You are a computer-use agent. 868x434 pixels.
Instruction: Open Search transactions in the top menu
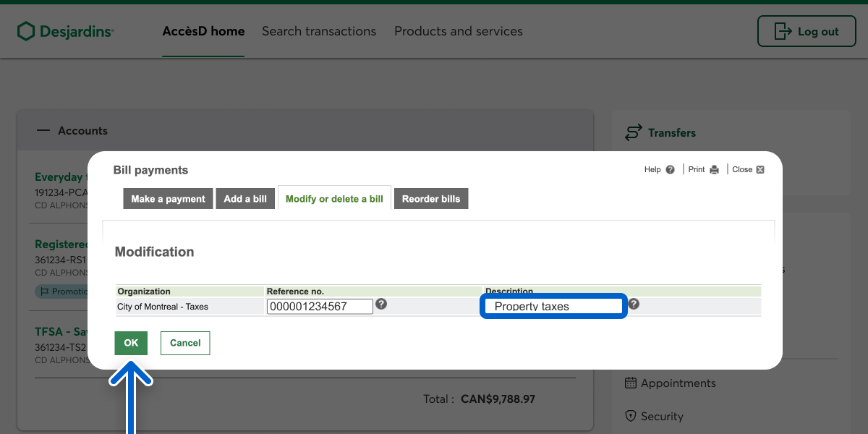319,31
